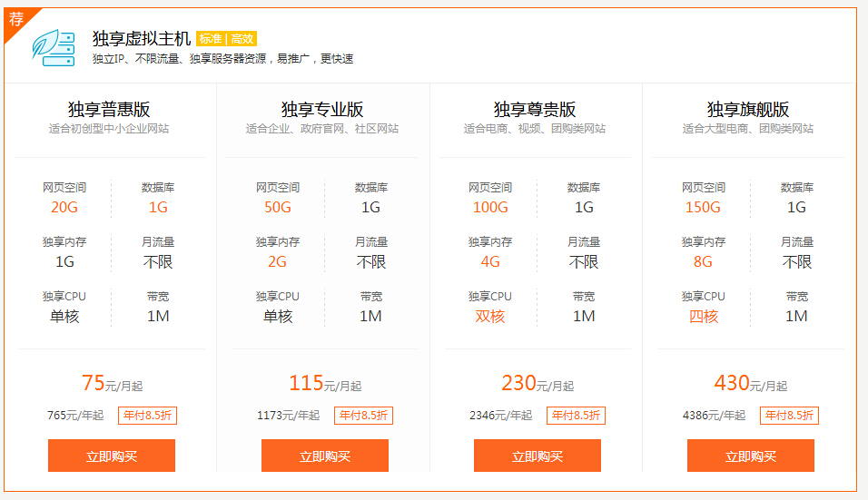
Task: Click 四核 CPU value in 独享旗舰版
Action: [703, 317]
